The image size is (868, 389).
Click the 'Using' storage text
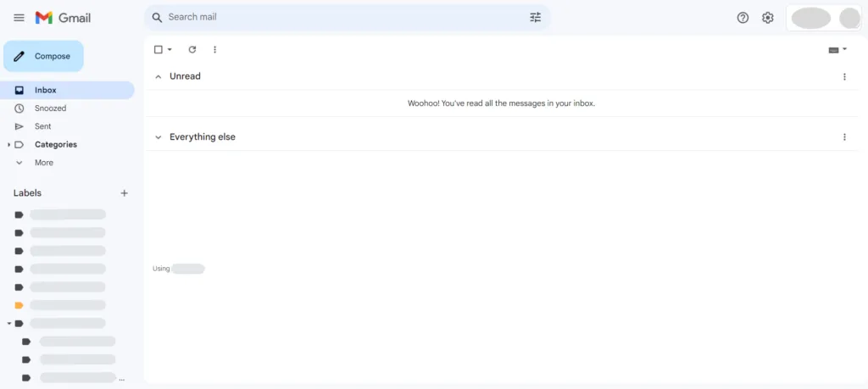(x=161, y=269)
